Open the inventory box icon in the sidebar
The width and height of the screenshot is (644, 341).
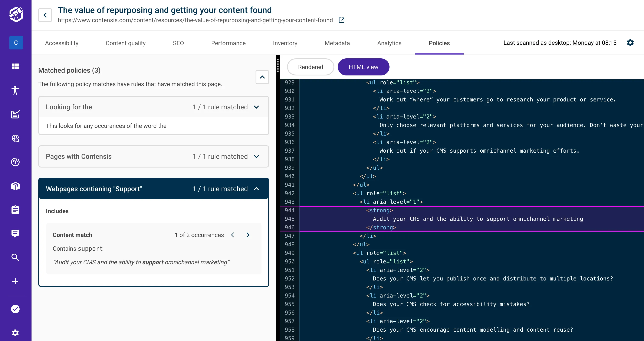16,186
